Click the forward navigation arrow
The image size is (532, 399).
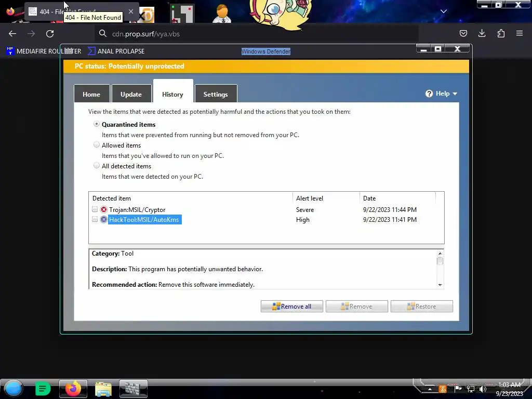point(31,34)
